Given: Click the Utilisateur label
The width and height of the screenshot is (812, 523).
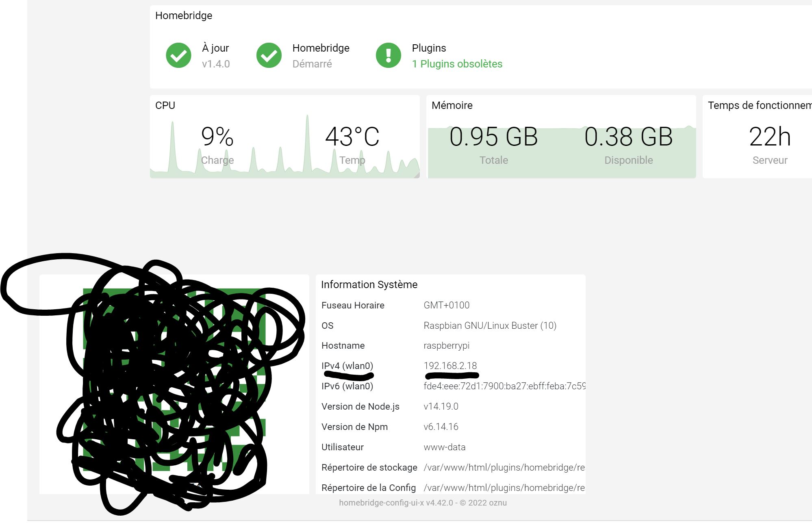Looking at the screenshot, I should point(342,447).
